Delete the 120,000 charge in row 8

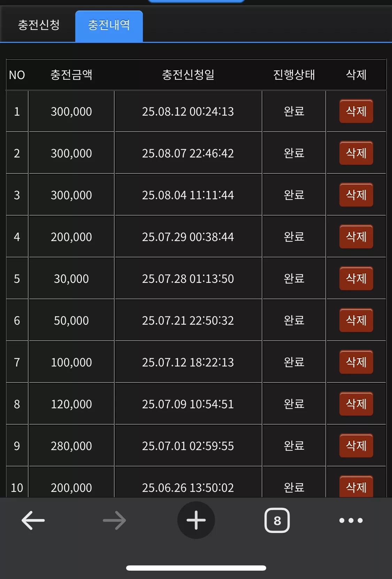click(356, 404)
